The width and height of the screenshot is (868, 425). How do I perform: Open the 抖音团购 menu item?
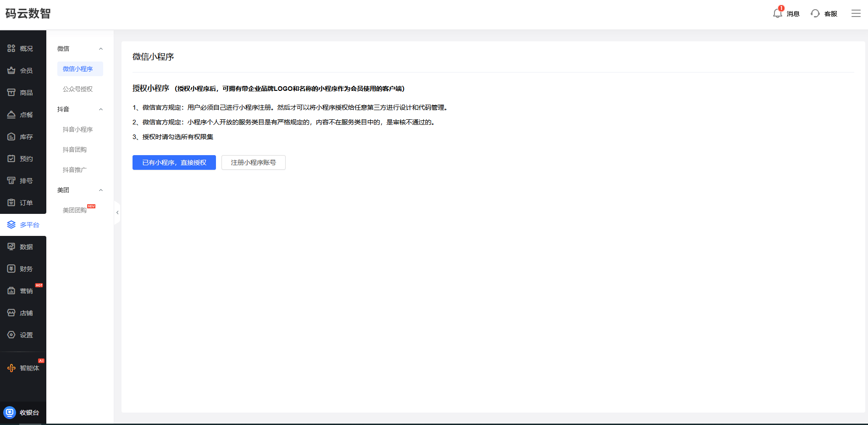tap(75, 150)
